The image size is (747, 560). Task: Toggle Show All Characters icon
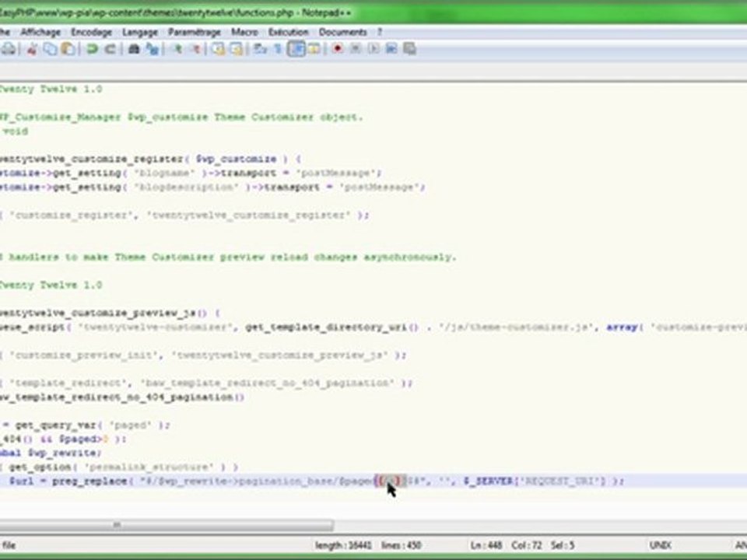tap(279, 48)
